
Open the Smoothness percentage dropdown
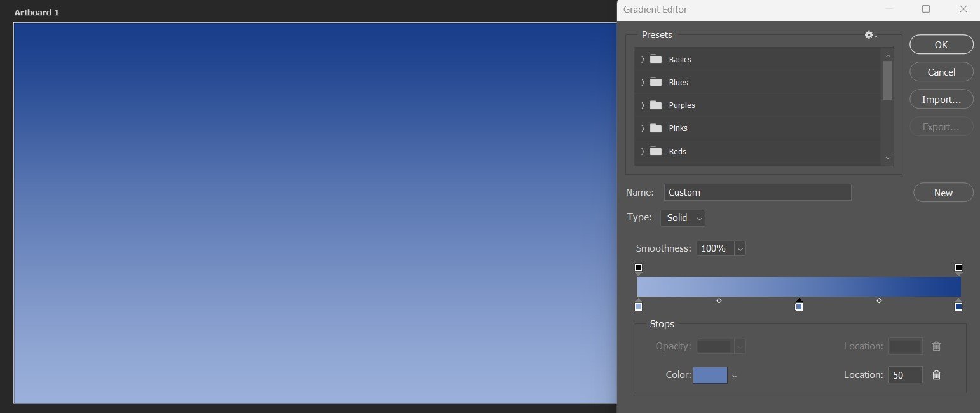tap(740, 248)
